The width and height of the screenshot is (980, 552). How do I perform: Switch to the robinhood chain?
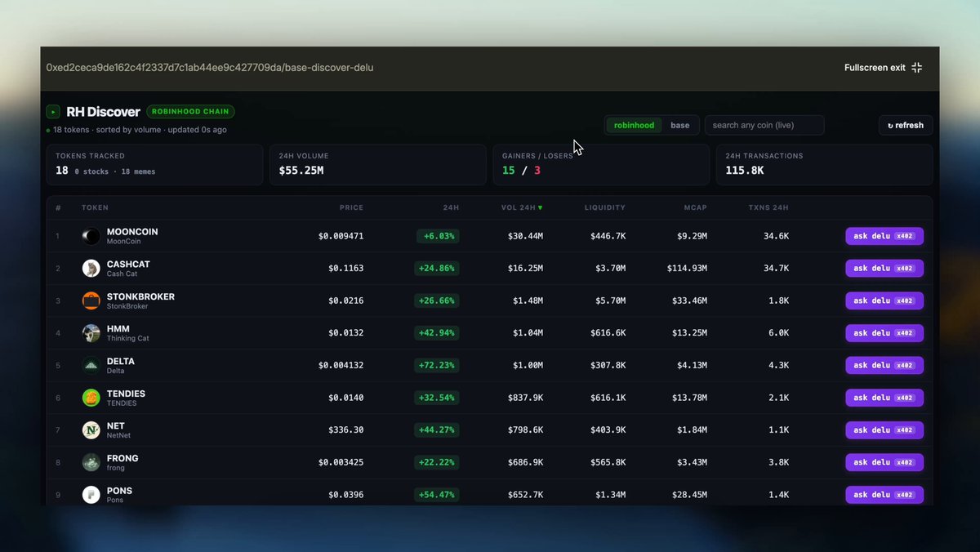635,126
